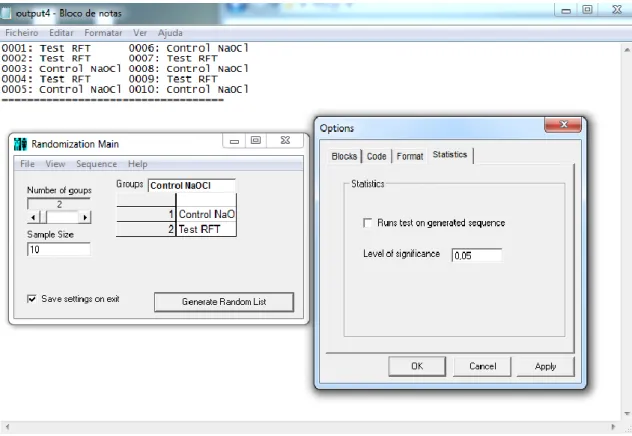
Task: Click OK in the Options dialog
Action: [417, 366]
